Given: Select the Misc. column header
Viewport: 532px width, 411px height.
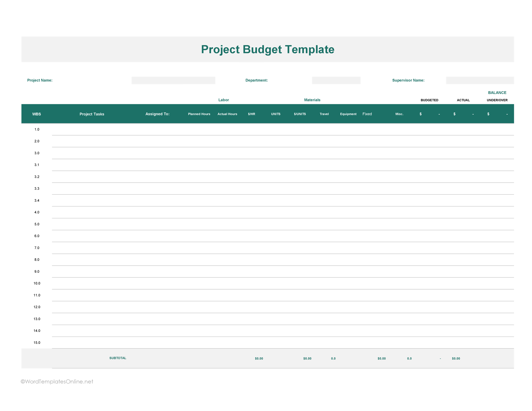Looking at the screenshot, I should [399, 114].
